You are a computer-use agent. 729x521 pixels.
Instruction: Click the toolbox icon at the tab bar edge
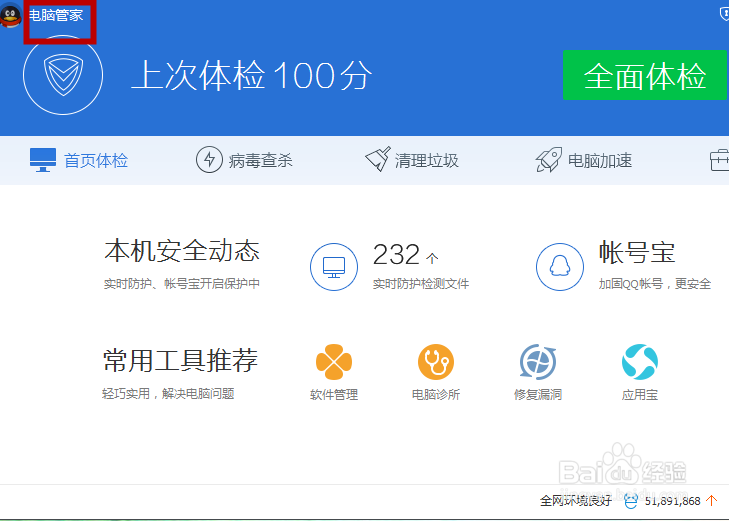point(720,160)
